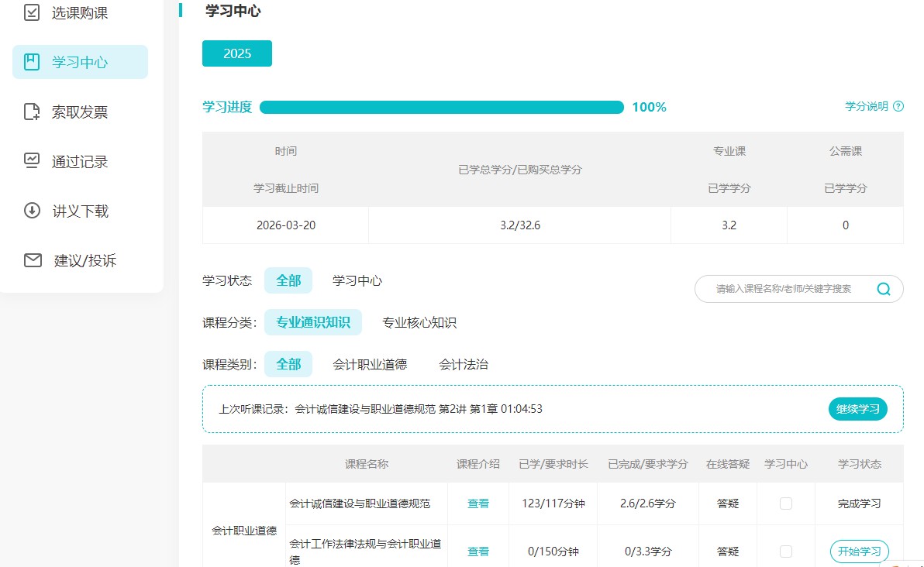Image resolution: width=924 pixels, height=567 pixels.
Task: Click the 学习进度 progress bar
Action: coord(442,107)
